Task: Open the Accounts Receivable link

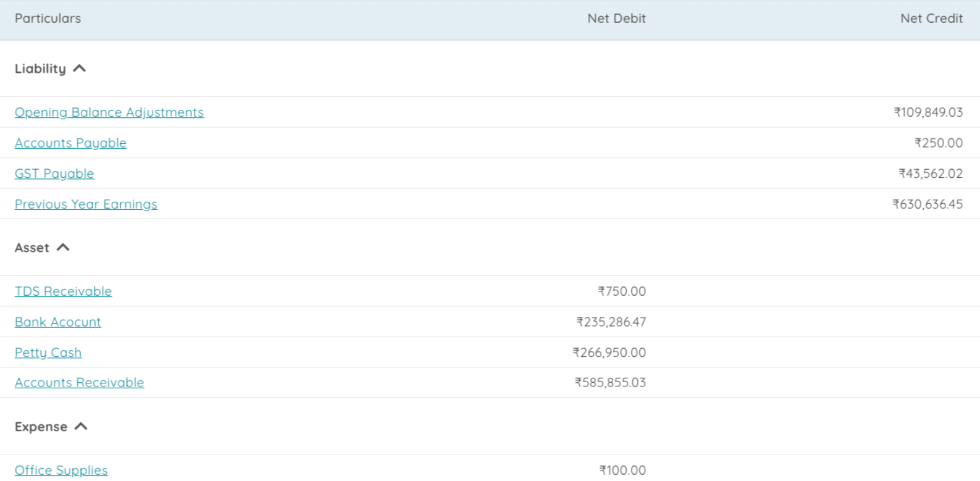Action: point(79,383)
